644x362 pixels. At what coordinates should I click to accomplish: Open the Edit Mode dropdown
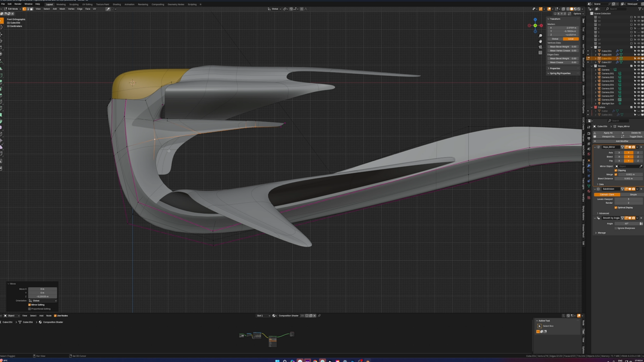[x=12, y=9]
